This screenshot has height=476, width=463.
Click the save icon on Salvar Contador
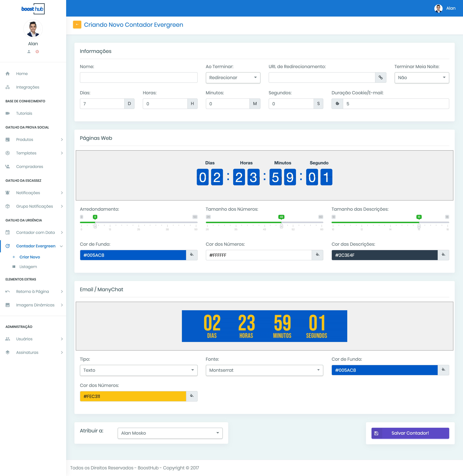[376, 433]
